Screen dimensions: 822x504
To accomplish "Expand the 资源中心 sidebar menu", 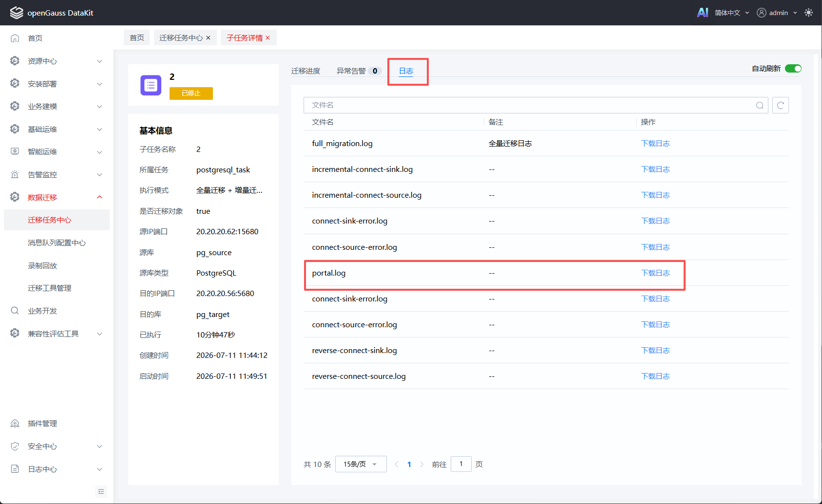I will click(x=57, y=61).
